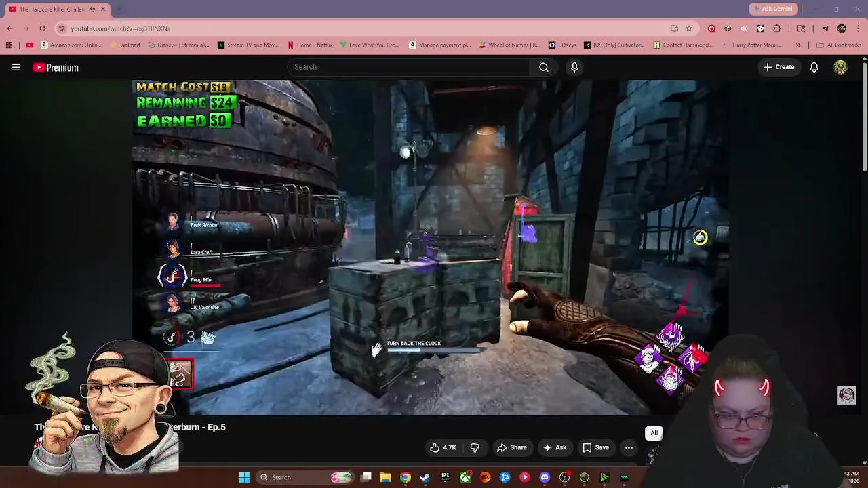Viewport: 868px width, 488px height.
Task: Open [US Only] Cultivator bookmark
Action: click(x=614, y=45)
